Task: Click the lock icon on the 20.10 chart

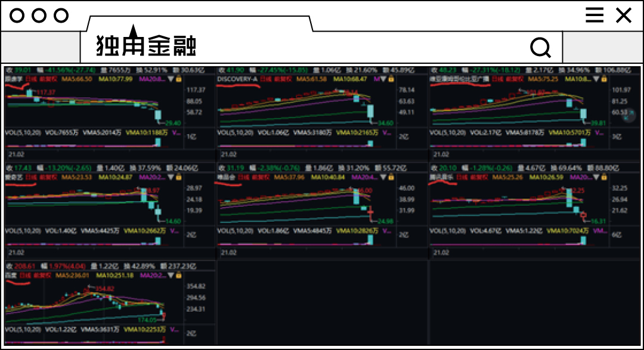Action: [x=603, y=177]
